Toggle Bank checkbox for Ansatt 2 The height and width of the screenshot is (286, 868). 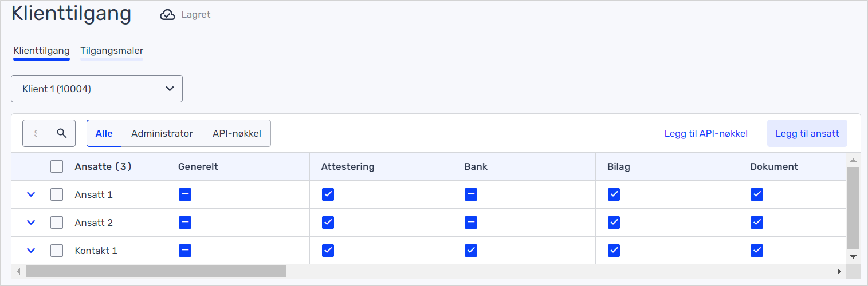[x=471, y=223]
